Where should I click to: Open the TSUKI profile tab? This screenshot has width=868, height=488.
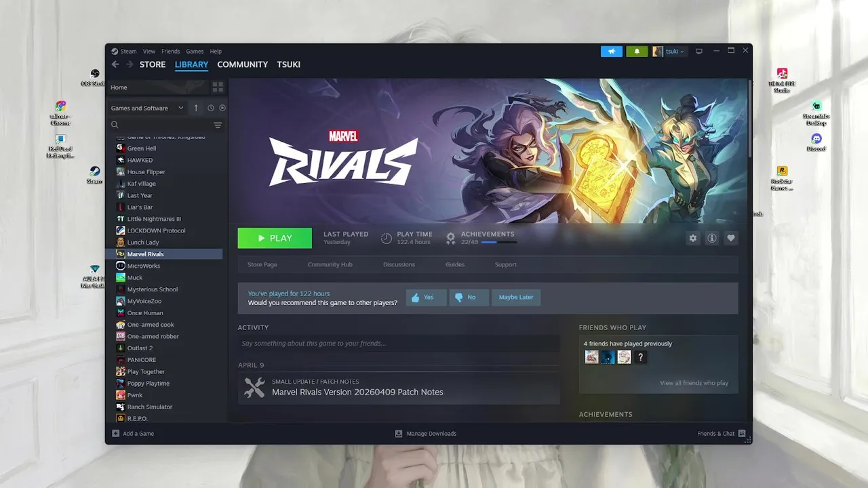point(289,64)
